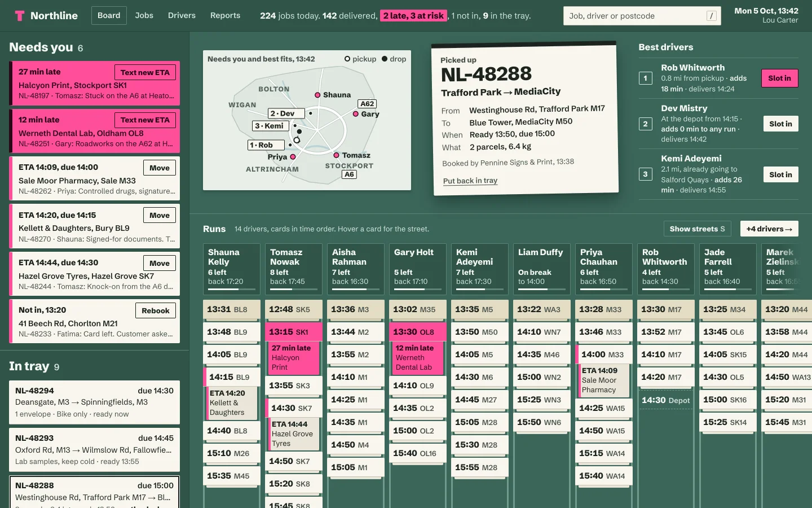The width and height of the screenshot is (812, 508).
Task: Slot in Dev Mistry
Action: [780, 124]
